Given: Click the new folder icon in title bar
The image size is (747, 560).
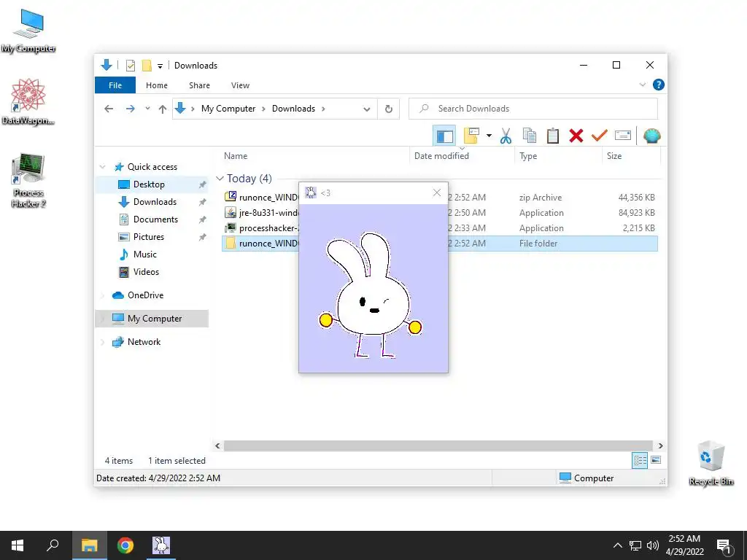Looking at the screenshot, I should (147, 66).
